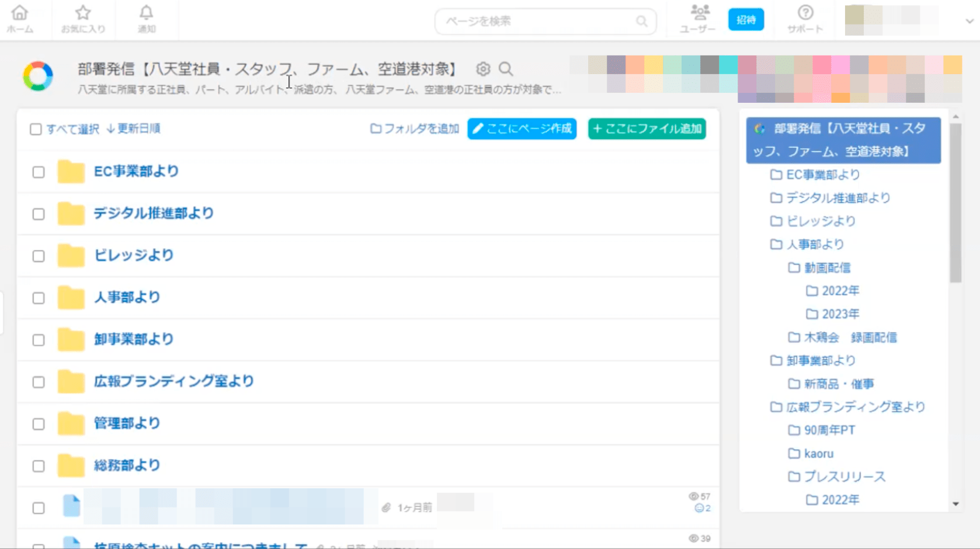The height and width of the screenshot is (549, 980).
Task: Open the Support help icon
Action: [805, 12]
